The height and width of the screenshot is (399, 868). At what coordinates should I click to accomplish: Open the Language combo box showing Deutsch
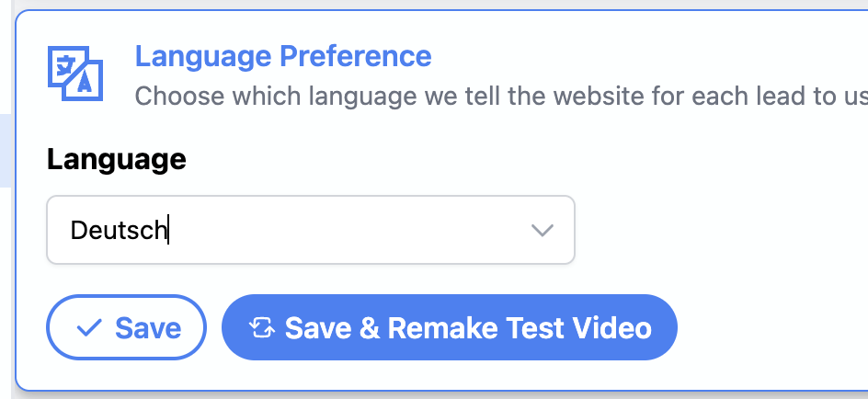pyautogui.click(x=311, y=230)
